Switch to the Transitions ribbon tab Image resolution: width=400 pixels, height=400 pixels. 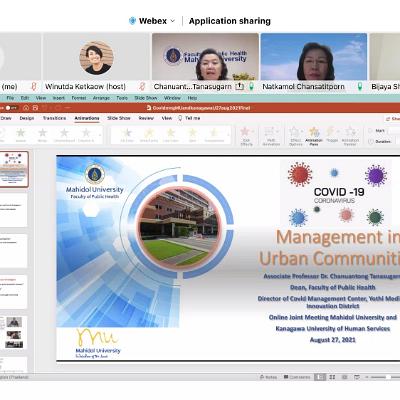pyautogui.click(x=54, y=118)
